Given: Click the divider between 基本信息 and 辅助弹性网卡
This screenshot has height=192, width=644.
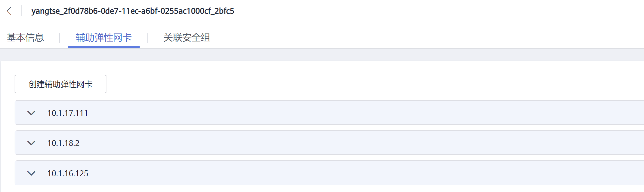Looking at the screenshot, I should (60, 38).
